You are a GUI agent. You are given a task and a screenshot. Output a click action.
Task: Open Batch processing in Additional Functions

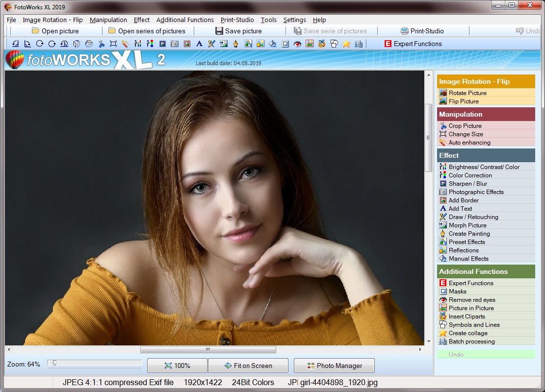click(x=471, y=342)
